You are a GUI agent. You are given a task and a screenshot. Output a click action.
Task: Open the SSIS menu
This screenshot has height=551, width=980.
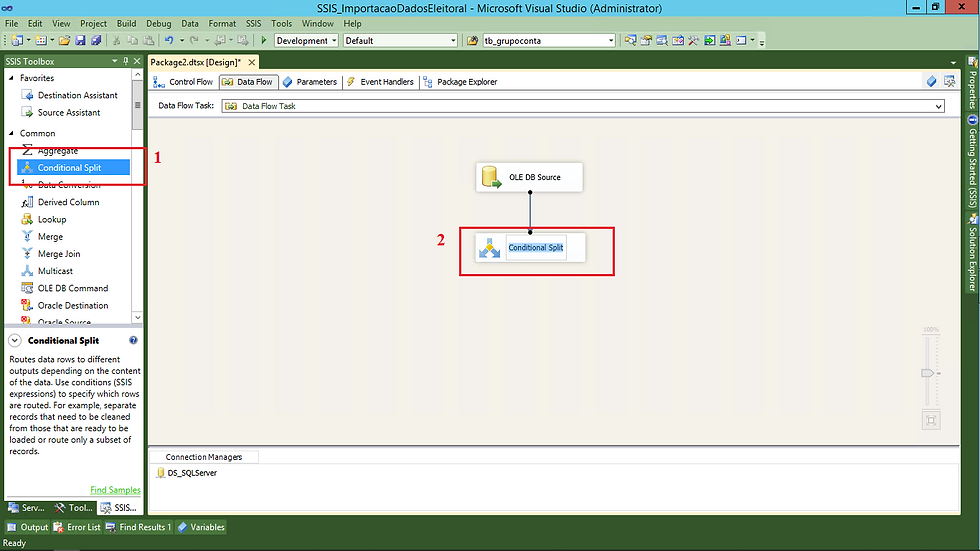(x=253, y=24)
